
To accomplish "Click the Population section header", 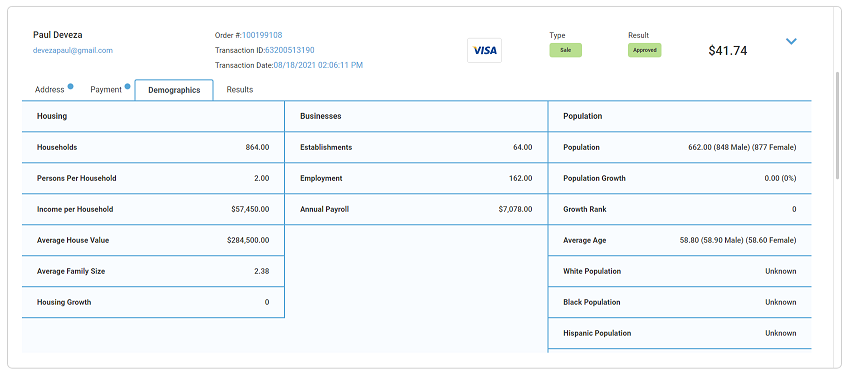I will 583,116.
